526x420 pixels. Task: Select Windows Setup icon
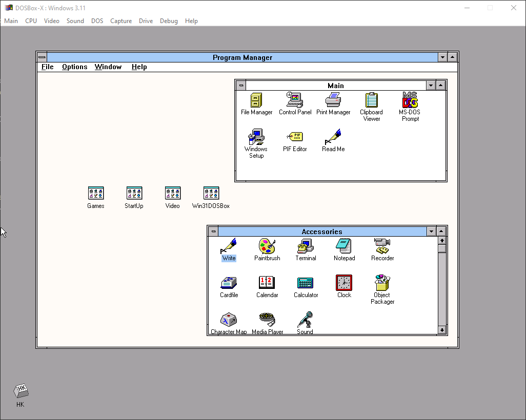tap(256, 137)
